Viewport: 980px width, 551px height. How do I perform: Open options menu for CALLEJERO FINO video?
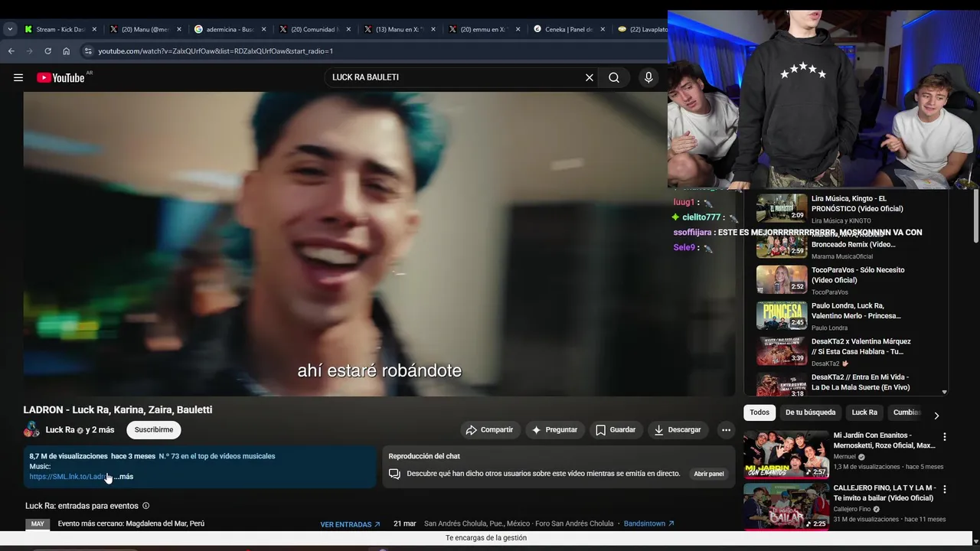[x=944, y=489]
